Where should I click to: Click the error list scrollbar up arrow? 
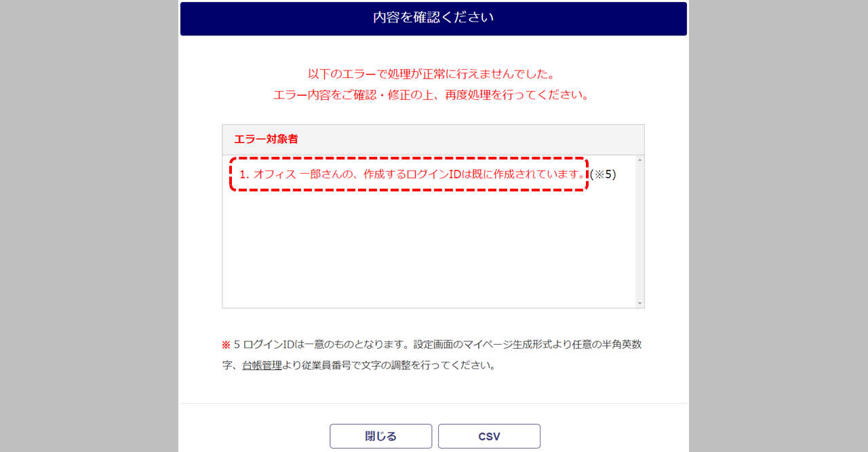(x=639, y=160)
